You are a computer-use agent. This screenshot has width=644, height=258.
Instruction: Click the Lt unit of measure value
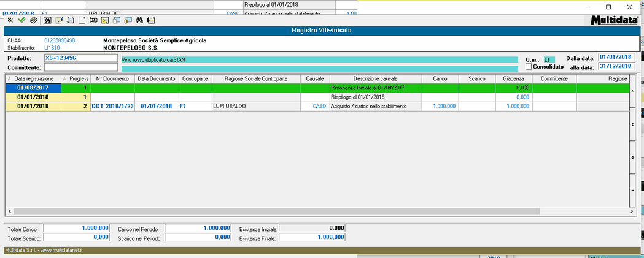pyautogui.click(x=549, y=60)
